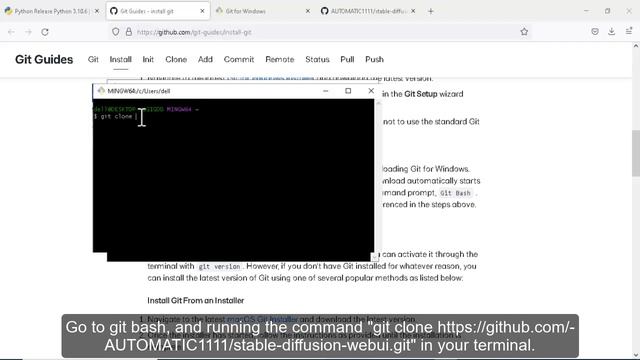Open the Git guide menu item
The image size is (640, 360).
point(93,60)
